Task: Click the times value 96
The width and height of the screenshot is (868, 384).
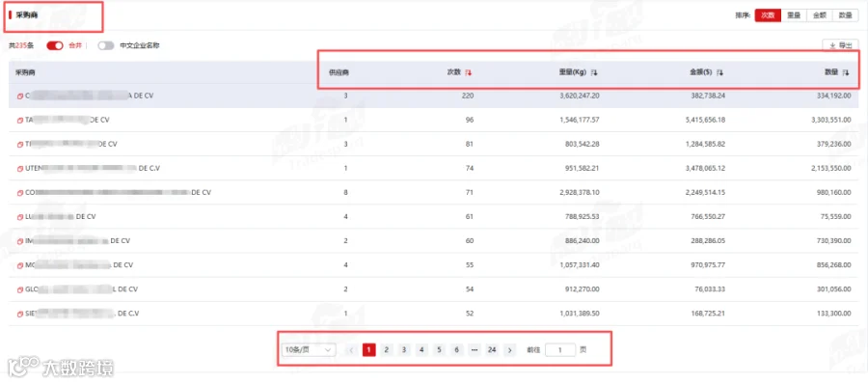Action: pyautogui.click(x=470, y=120)
